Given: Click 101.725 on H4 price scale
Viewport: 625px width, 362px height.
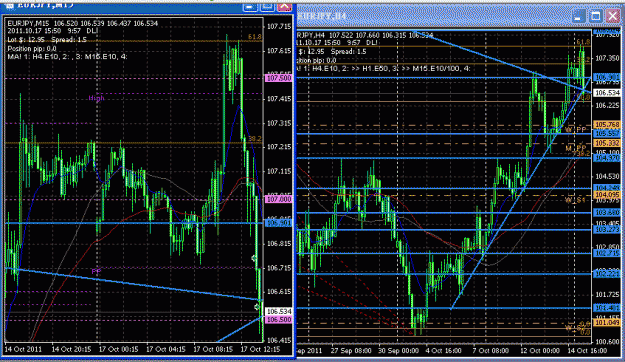Looking at the screenshot, I should (607, 295).
